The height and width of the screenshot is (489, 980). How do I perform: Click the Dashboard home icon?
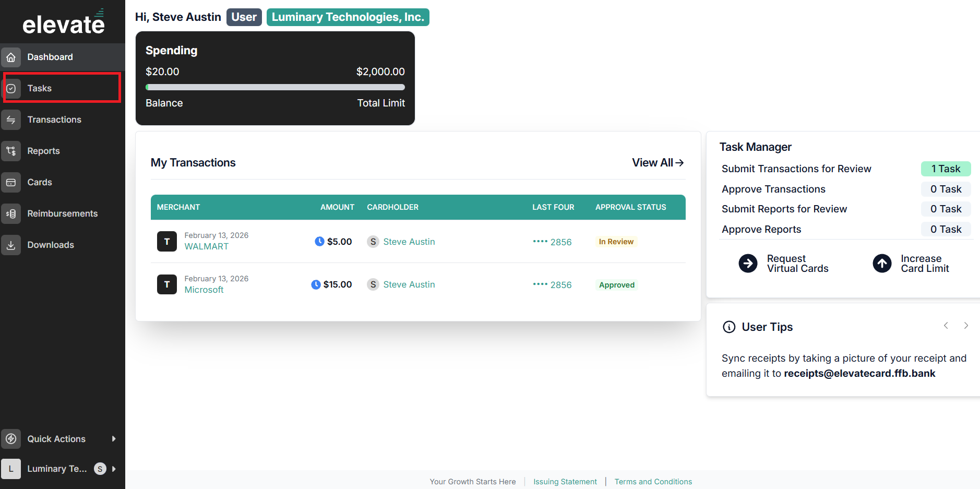[11, 57]
